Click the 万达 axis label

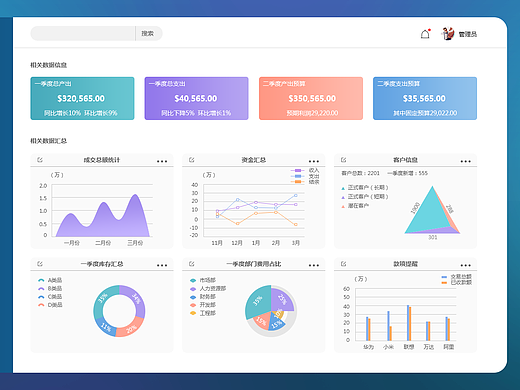429,347
